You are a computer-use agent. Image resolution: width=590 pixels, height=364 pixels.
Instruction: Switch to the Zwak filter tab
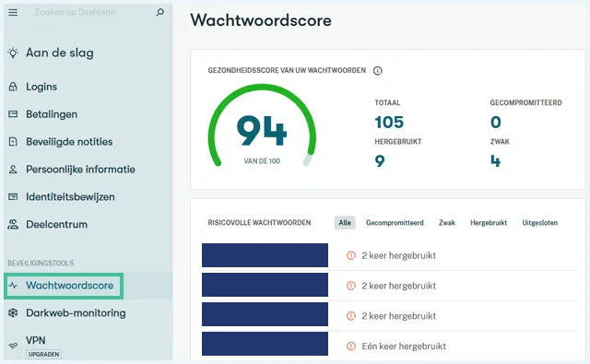click(x=447, y=223)
